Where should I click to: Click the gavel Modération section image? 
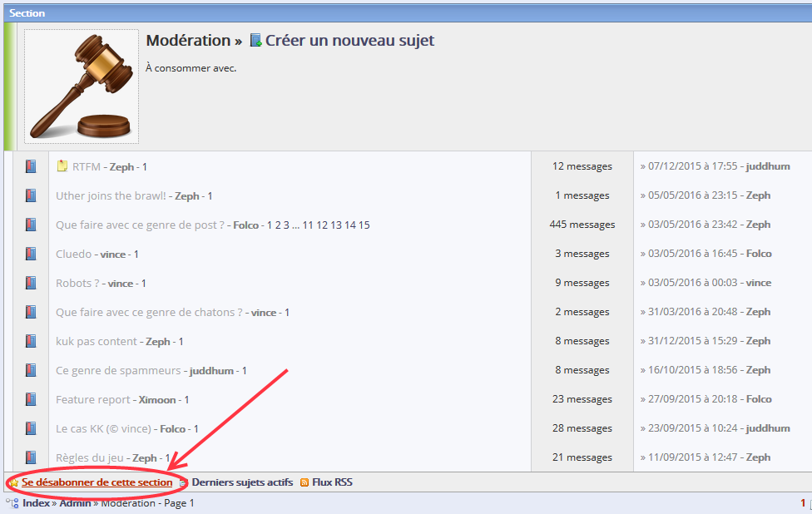[81, 86]
